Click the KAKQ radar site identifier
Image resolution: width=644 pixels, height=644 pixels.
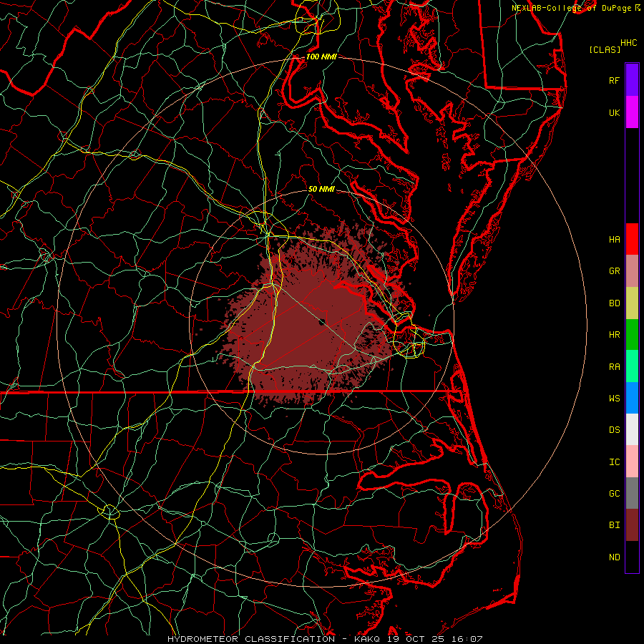(x=367, y=639)
